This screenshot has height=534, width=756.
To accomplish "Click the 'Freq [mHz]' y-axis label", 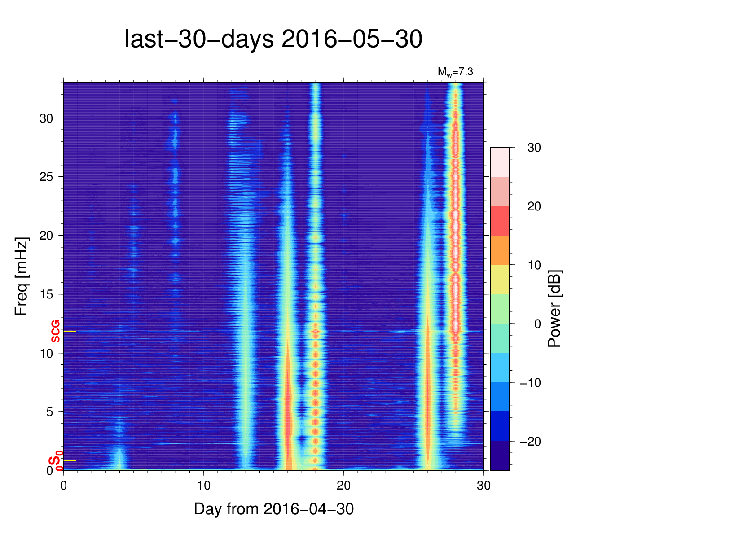I will [21, 276].
